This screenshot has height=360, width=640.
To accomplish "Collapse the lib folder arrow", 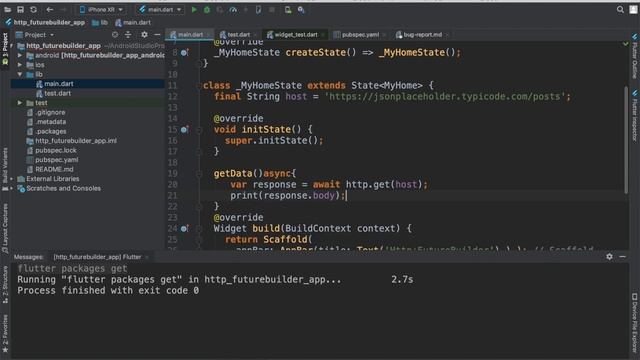I will pos(20,74).
